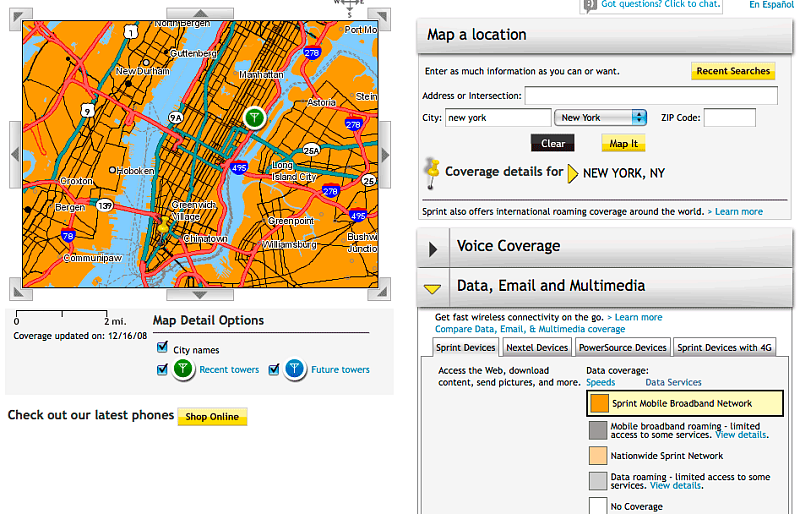Click the Map It button
This screenshot has height=514, width=800.
click(623, 143)
